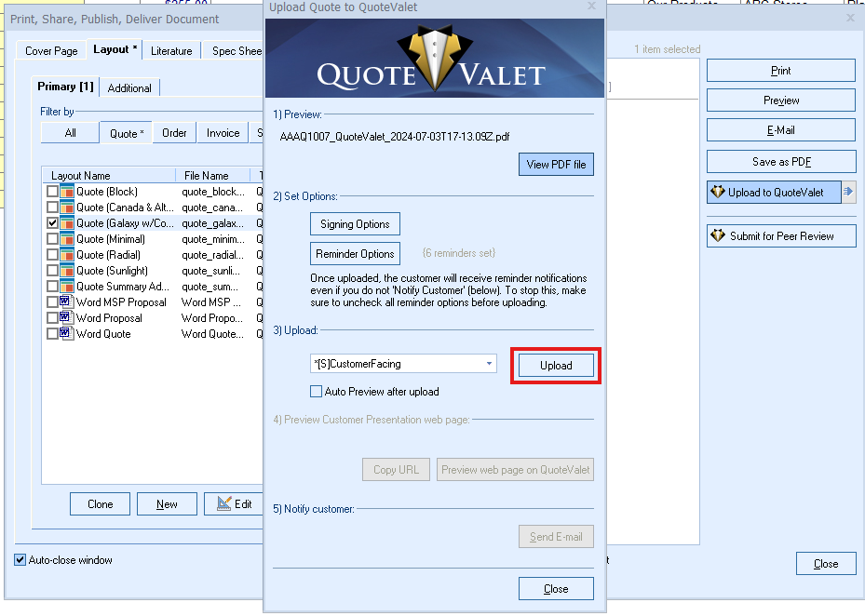Image resolution: width=865 pixels, height=616 pixels.
Task: Check the Quote Summary Ad... checkbox
Action: tap(52, 287)
